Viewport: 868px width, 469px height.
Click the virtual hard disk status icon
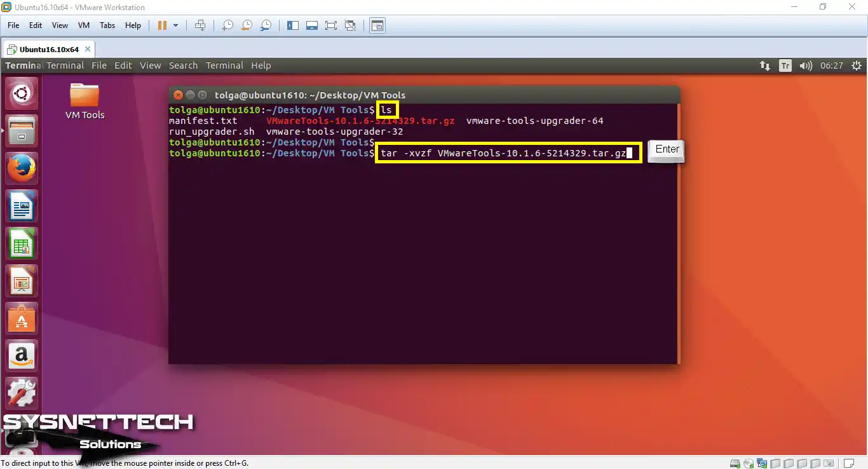735,463
